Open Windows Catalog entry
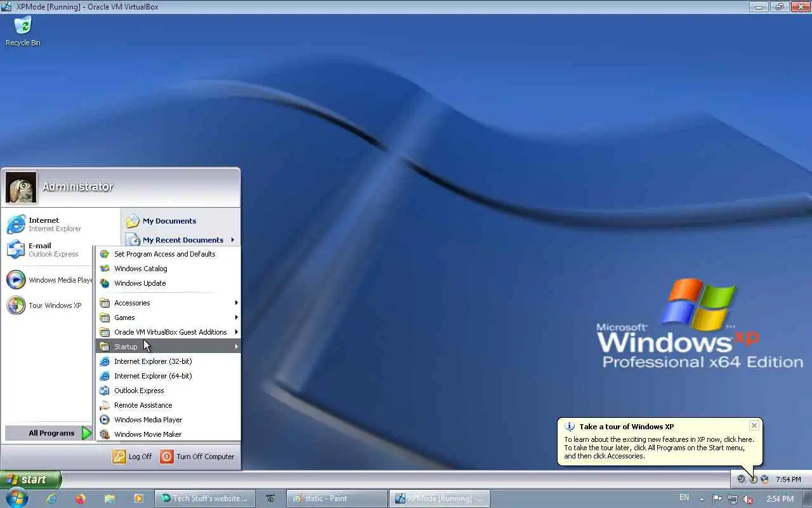This screenshot has width=812, height=508. 168,269
